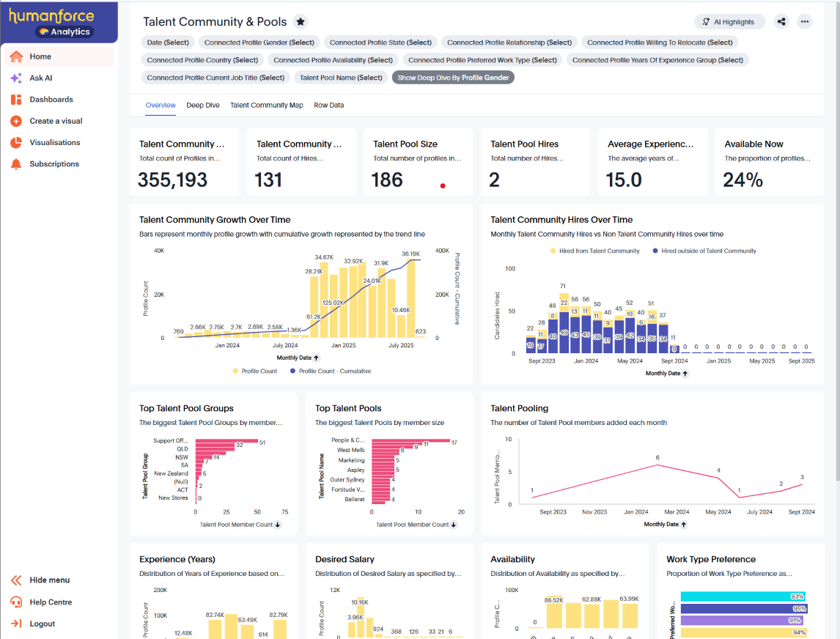Switch to the Deep Dive tab
Viewport: 840px width, 639px height.
tap(203, 106)
